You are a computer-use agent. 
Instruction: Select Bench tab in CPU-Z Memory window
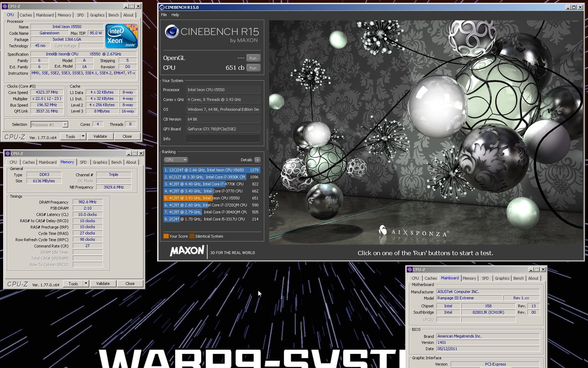click(x=117, y=162)
